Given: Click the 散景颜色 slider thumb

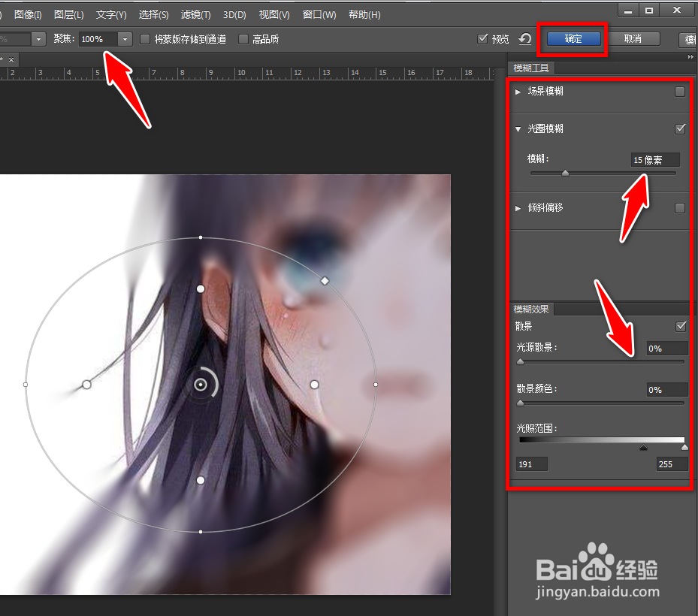Looking at the screenshot, I should click(x=521, y=403).
